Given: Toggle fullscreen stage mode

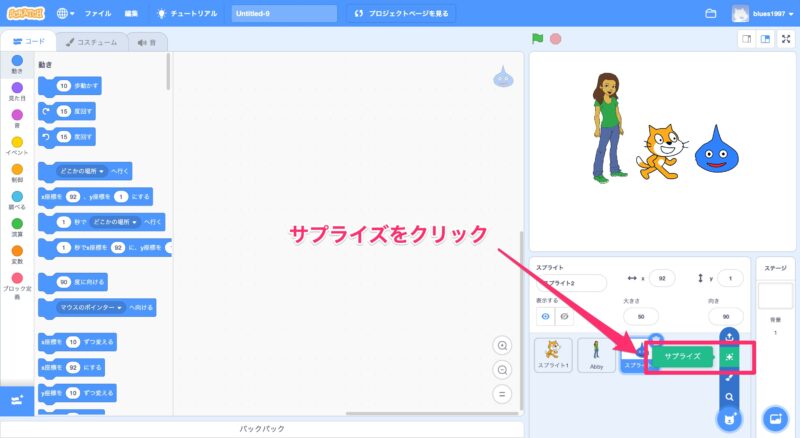Looking at the screenshot, I should [786, 39].
